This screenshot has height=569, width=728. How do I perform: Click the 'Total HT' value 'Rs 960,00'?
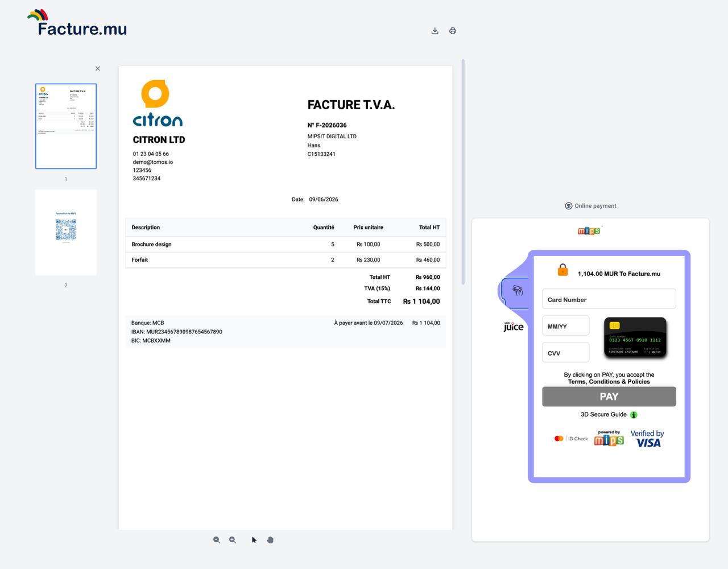click(x=428, y=277)
